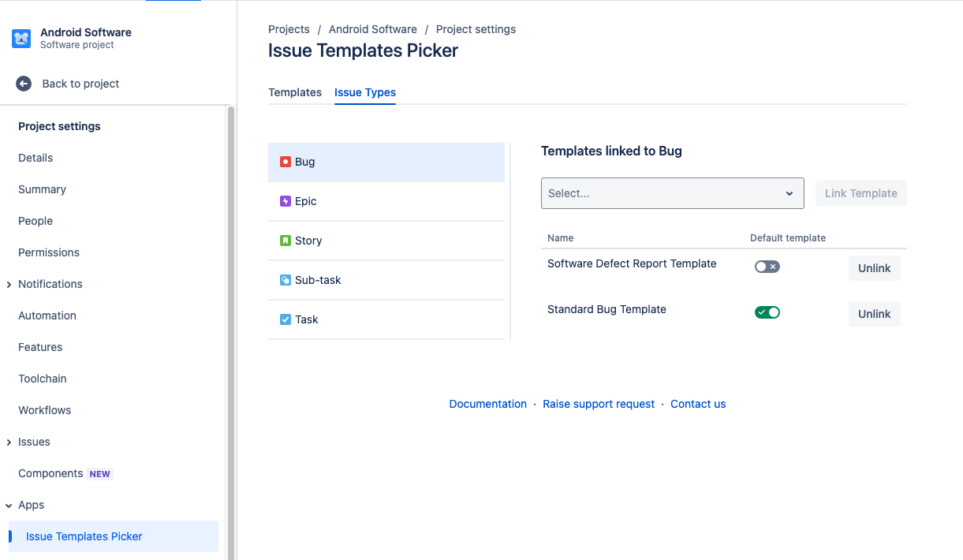Open Toolchain settings
Viewport: 963px width, 560px height.
tap(43, 379)
